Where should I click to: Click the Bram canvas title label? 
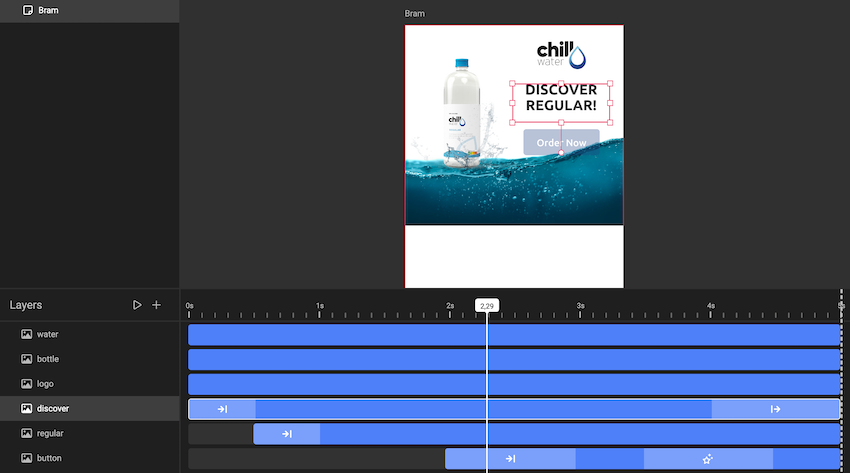tap(415, 14)
